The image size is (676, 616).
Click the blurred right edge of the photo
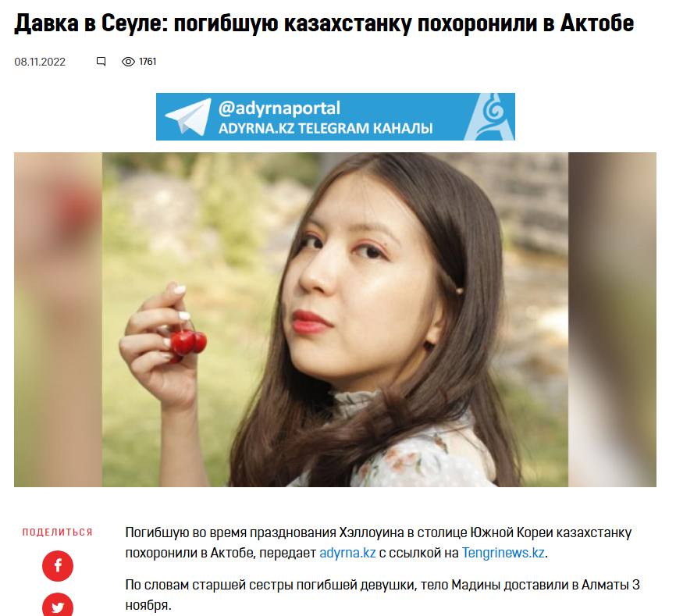click(612, 319)
